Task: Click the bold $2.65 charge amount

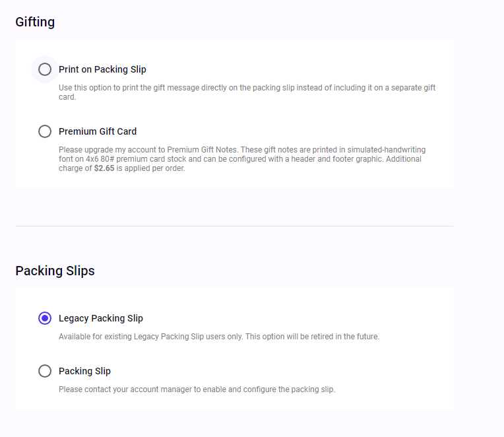Action: click(104, 168)
